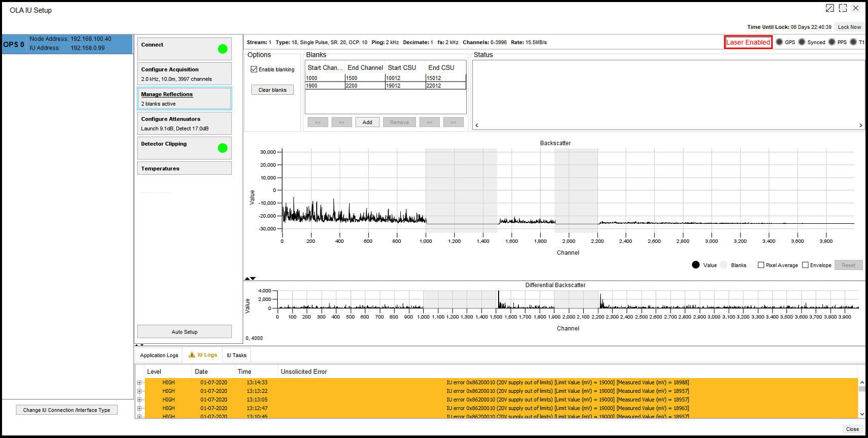
Task: Tick the Envelope checkbox
Action: [x=805, y=265]
